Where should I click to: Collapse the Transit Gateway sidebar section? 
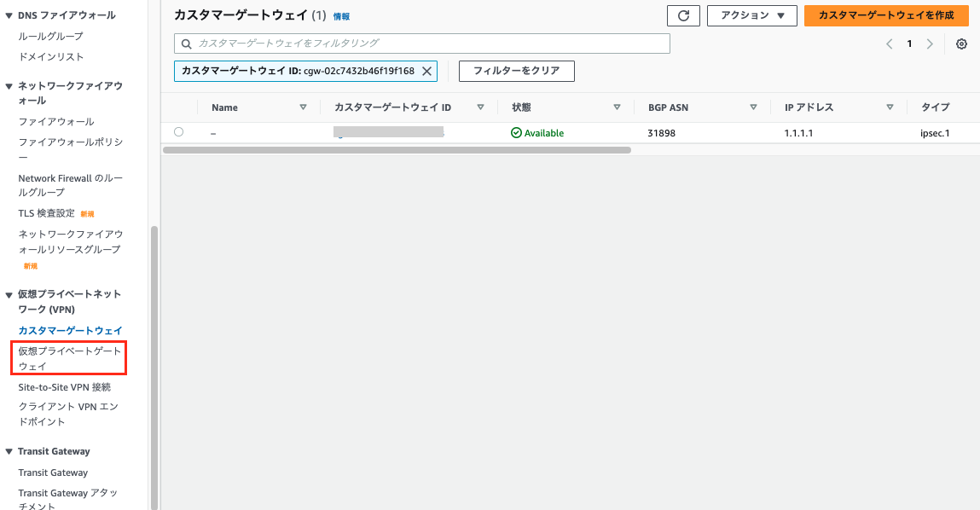point(9,451)
